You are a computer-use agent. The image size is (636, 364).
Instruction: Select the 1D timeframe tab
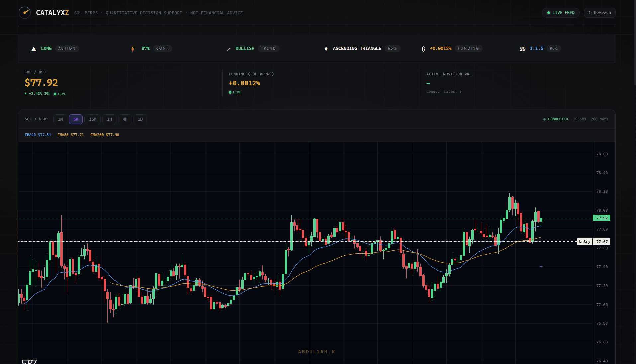pyautogui.click(x=140, y=119)
